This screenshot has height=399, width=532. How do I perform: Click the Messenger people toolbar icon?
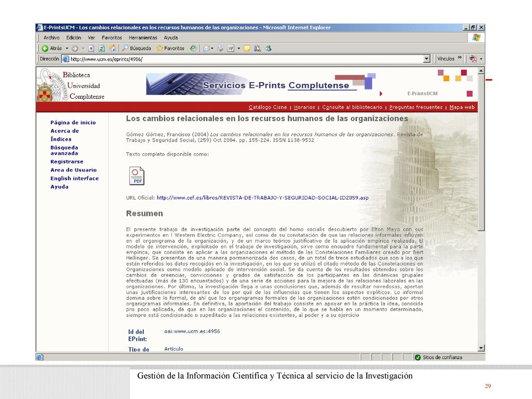click(x=269, y=48)
